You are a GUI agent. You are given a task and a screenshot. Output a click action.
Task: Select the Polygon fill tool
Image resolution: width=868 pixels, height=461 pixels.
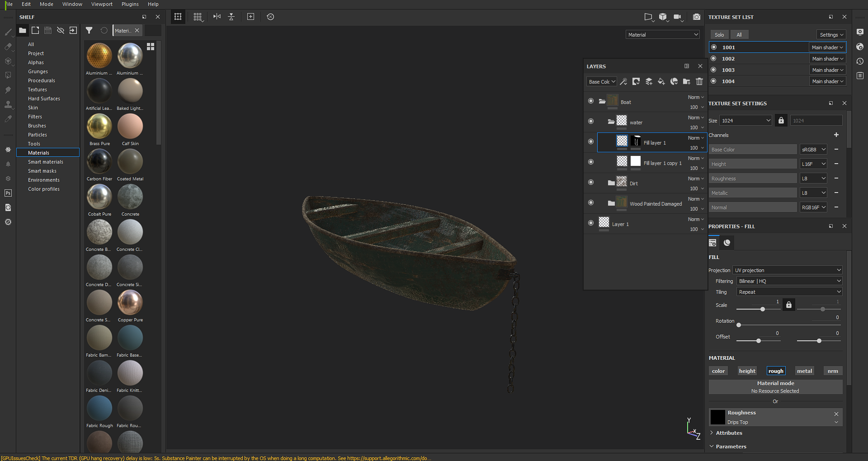pos(8,75)
